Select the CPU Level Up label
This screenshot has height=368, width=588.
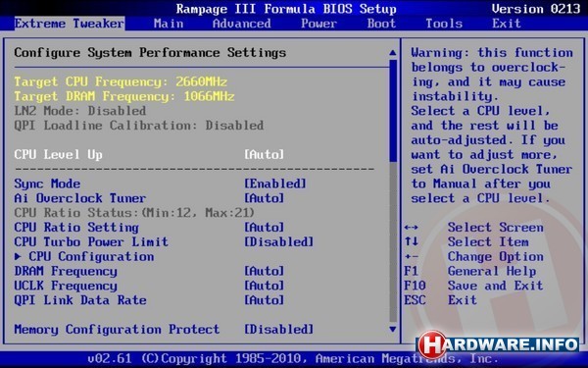(x=58, y=154)
